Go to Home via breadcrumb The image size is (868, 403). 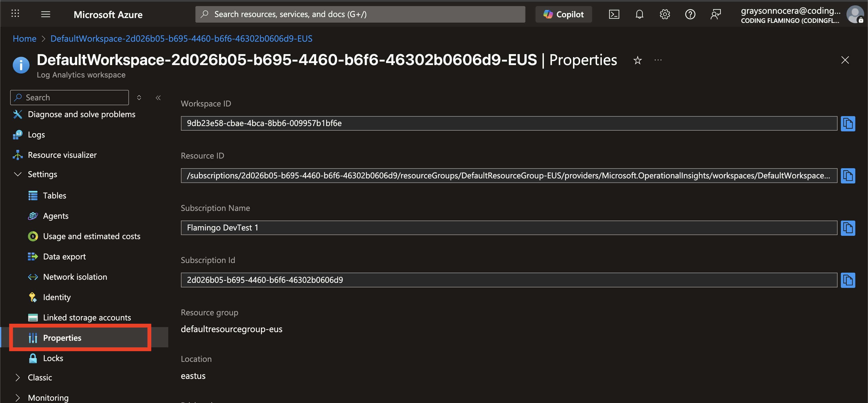24,38
